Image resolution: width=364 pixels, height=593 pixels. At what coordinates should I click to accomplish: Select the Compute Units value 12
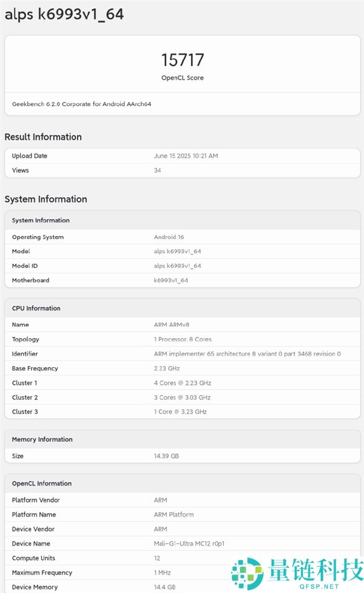pos(157,558)
